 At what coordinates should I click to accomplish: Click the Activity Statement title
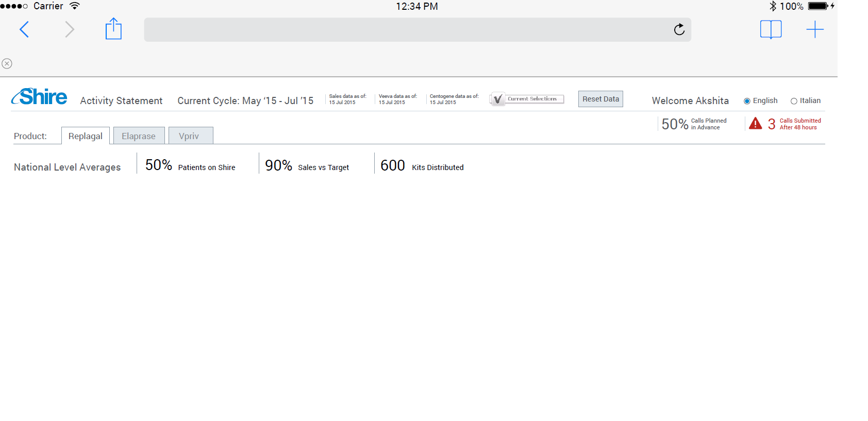[x=121, y=101]
